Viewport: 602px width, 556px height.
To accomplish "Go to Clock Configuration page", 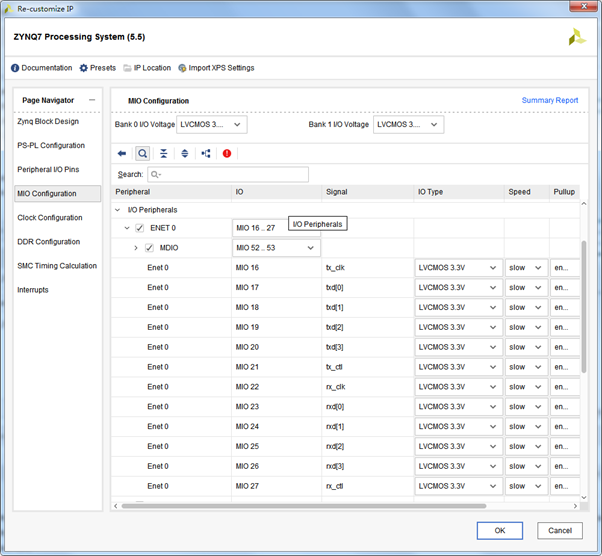I will pos(50,217).
